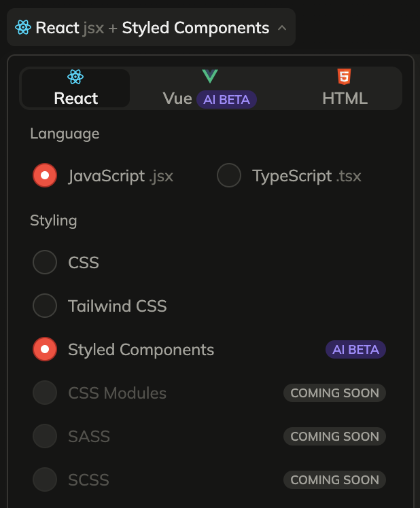Select the React tab label
Viewport: 420px width, 508px height.
coord(76,98)
